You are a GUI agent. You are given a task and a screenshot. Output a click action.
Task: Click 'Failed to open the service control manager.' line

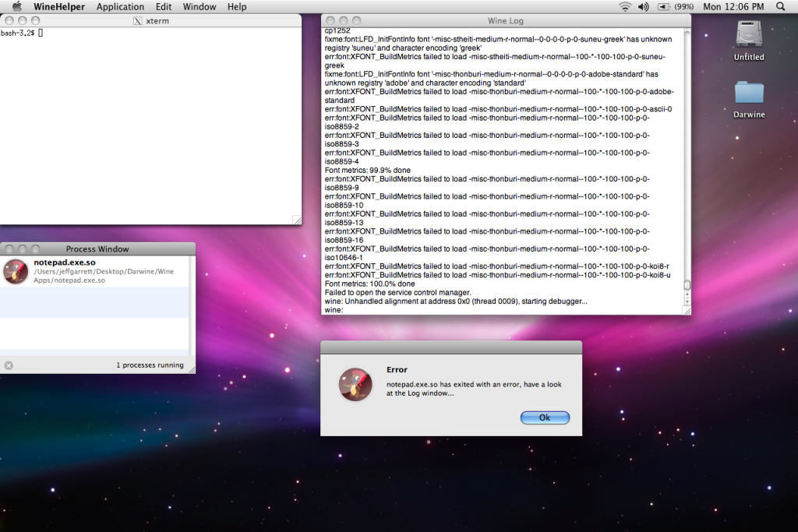coord(398,292)
